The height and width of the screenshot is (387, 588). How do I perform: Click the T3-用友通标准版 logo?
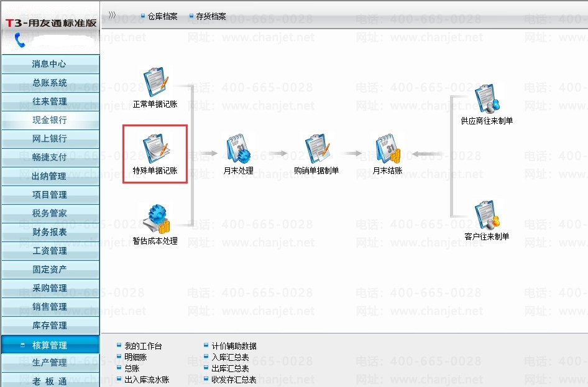[52, 23]
